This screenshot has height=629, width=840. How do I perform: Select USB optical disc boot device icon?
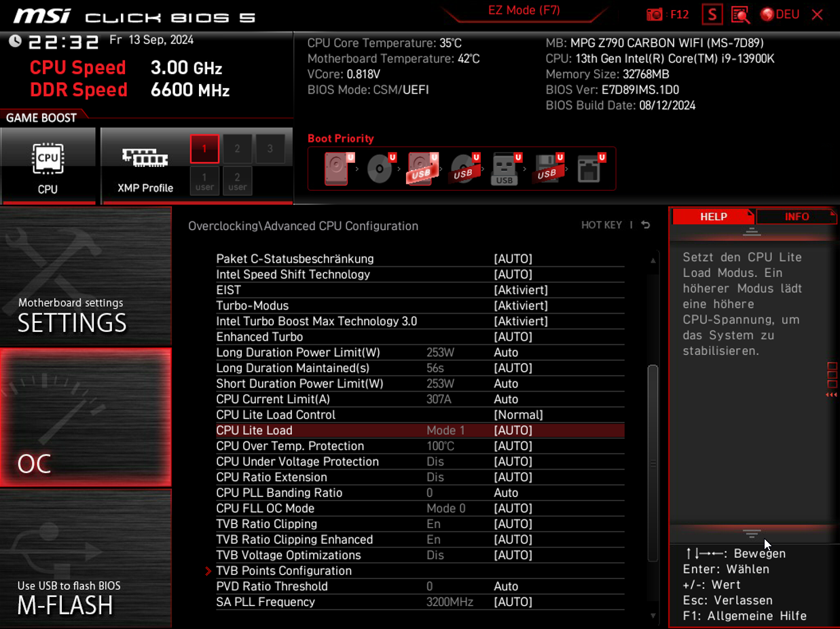coord(464,168)
